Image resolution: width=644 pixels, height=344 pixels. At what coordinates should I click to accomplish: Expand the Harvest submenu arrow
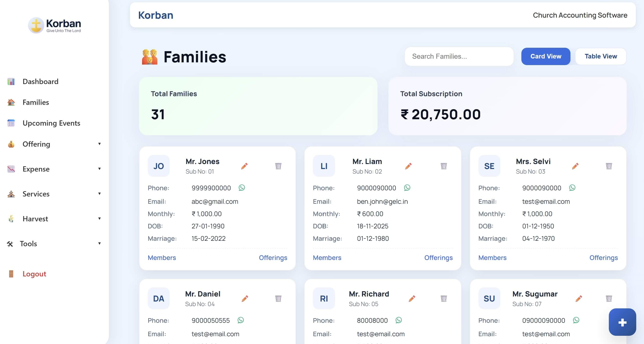(x=100, y=219)
